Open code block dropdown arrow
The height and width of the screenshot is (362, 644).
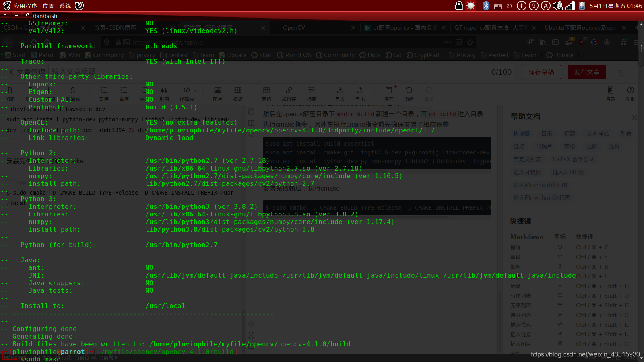tap(196, 90)
